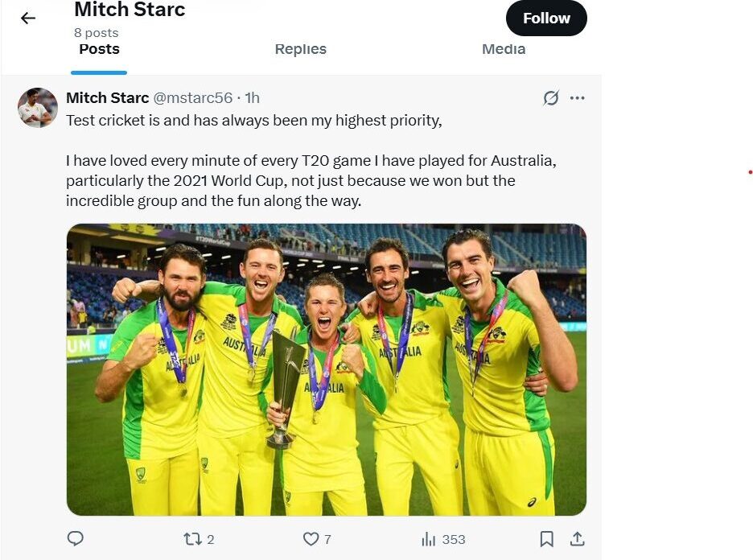The width and height of the screenshot is (753, 560).
Task: Click the reply speech bubble icon
Action: [76, 539]
